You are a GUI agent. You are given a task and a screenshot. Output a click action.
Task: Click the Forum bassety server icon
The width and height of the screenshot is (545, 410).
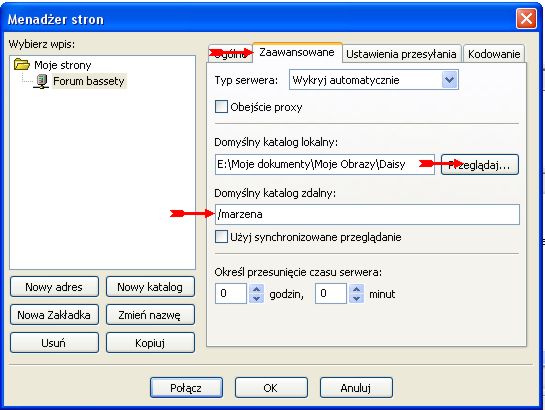point(41,81)
